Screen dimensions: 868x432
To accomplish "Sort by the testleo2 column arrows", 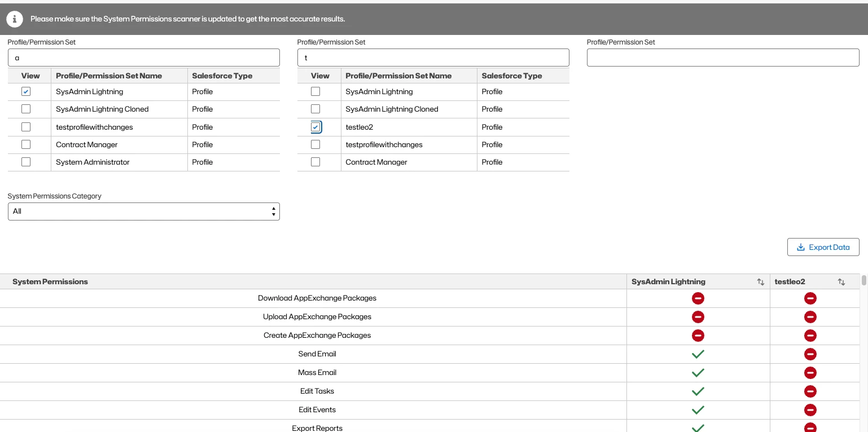I will [841, 282].
